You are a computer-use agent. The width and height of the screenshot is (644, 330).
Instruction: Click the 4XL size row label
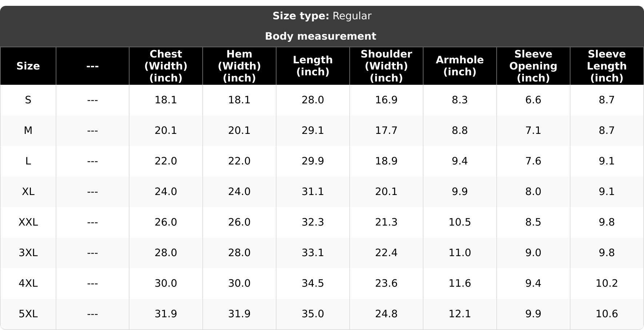pos(28,283)
